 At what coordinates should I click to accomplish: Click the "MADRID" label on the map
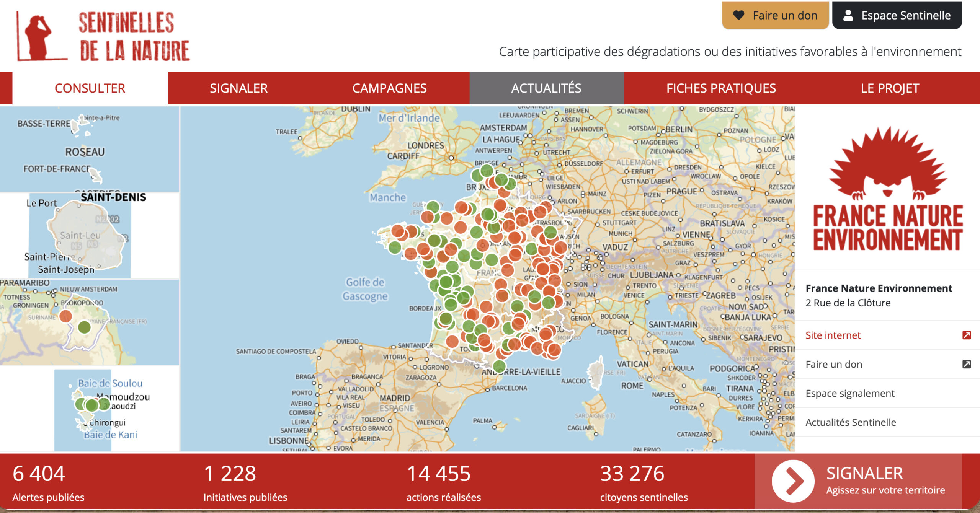[395, 398]
